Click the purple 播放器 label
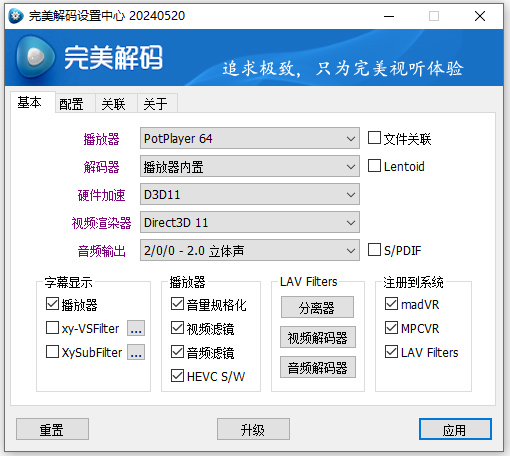The width and height of the screenshot is (510, 456). click(x=101, y=139)
